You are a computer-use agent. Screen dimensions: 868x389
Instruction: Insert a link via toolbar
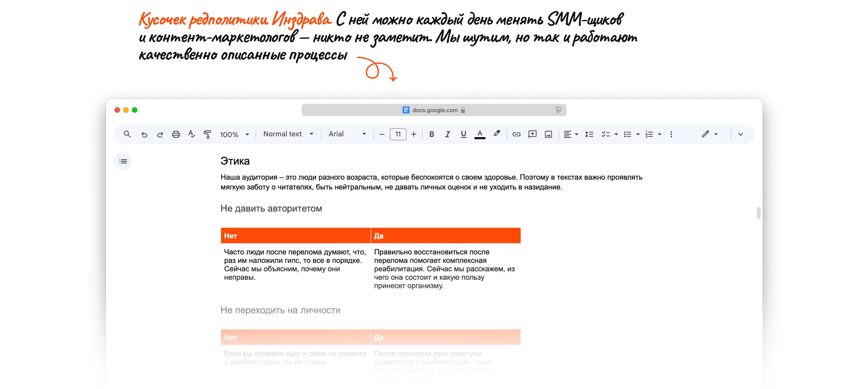[x=516, y=134]
